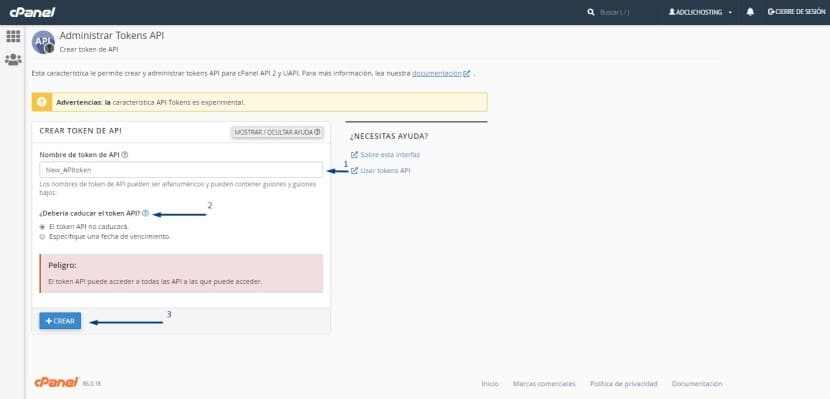
Task: Click the search magnifier icon
Action: pos(591,12)
